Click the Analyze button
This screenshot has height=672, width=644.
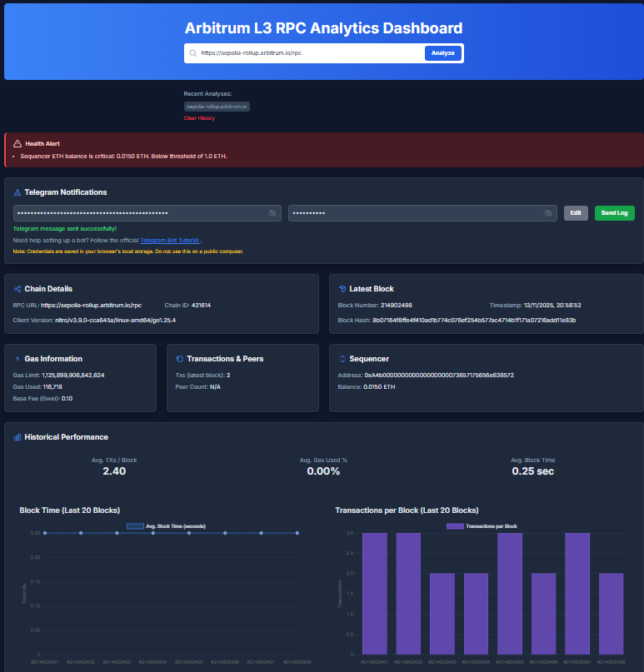coord(443,53)
